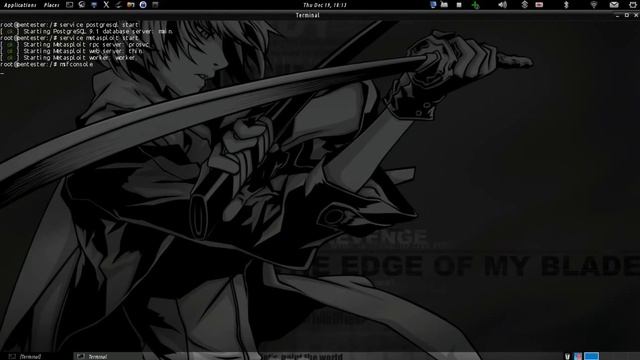Open the Bluetooth menu
Viewport: 640px width, 360px height.
pyautogui.click(x=566, y=5)
